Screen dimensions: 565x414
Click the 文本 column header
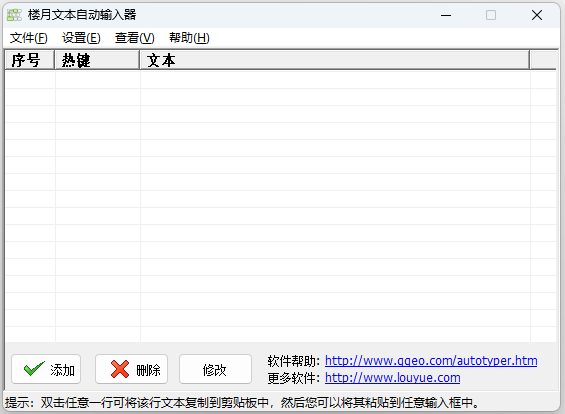coord(335,60)
